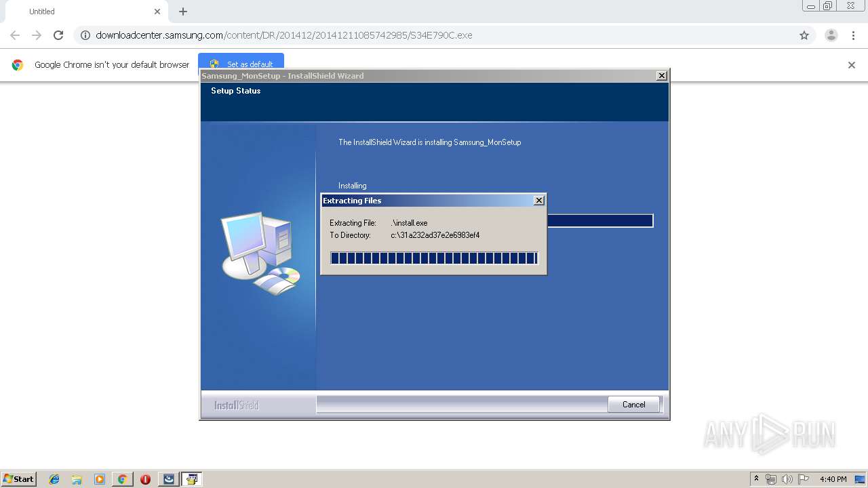Set Chrome as default browser
868x488 pixels.
[241, 64]
